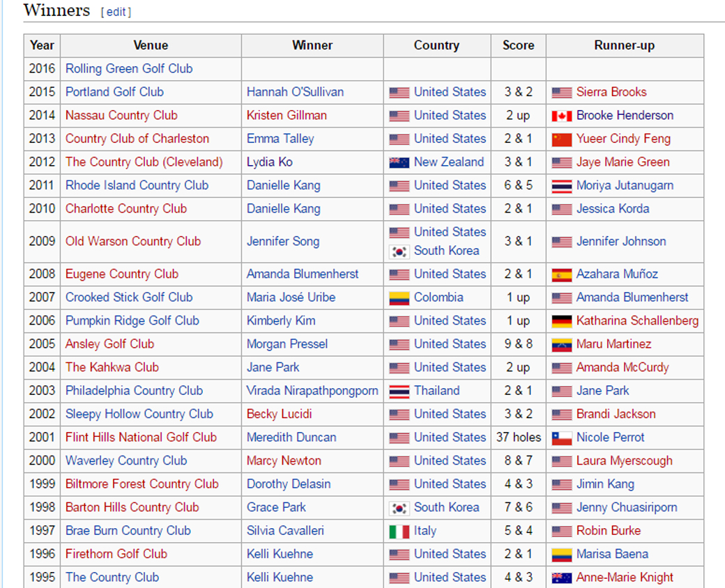This screenshot has height=588, width=725.
Task: Click the Spain flag beside Azahara Muñoz
Action: pyautogui.click(x=562, y=274)
